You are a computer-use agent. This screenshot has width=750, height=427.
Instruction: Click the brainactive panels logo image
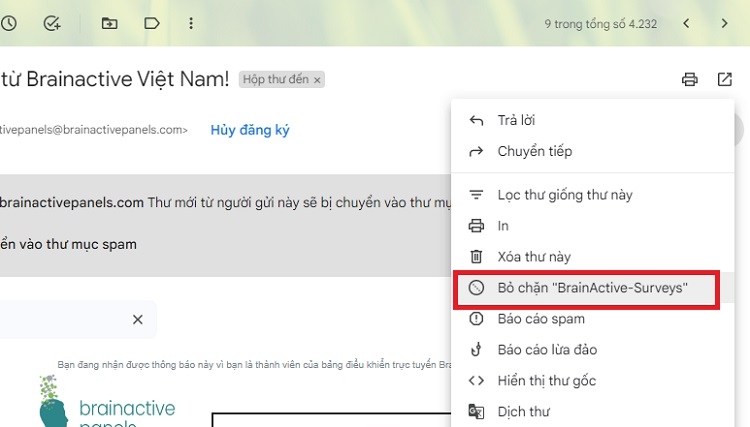click(x=108, y=402)
